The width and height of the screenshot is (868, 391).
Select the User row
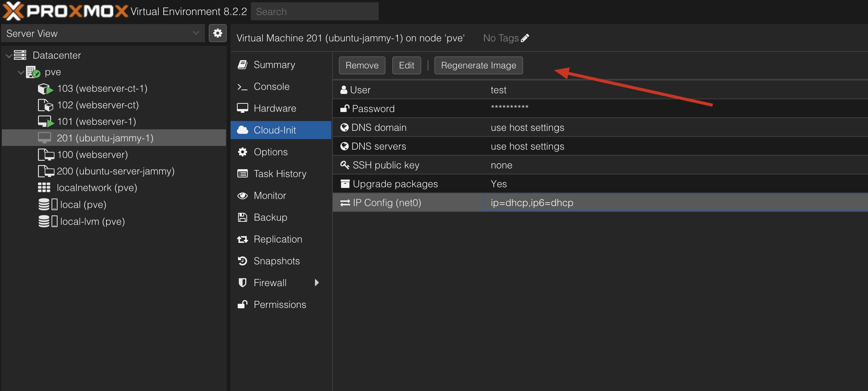tap(600, 90)
